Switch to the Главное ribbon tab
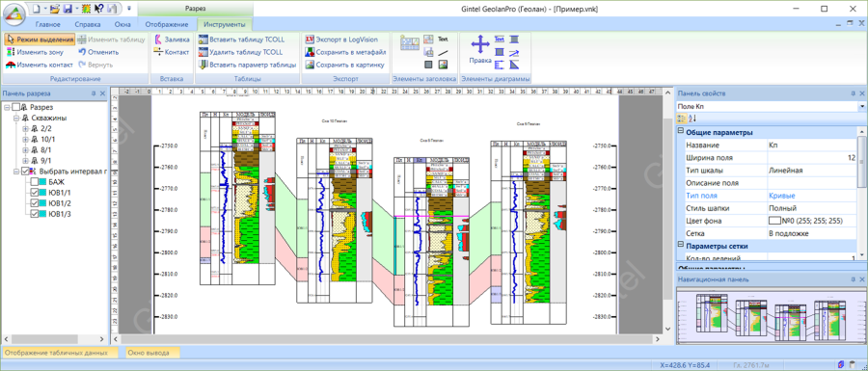Screen dimensions: 868x371 (x=48, y=24)
